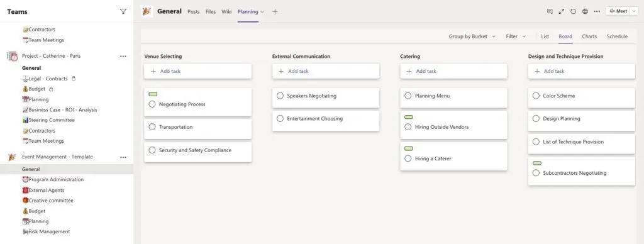This screenshot has width=644, height=244.
Task: Click the filter icon beside Teams
Action: click(123, 11)
